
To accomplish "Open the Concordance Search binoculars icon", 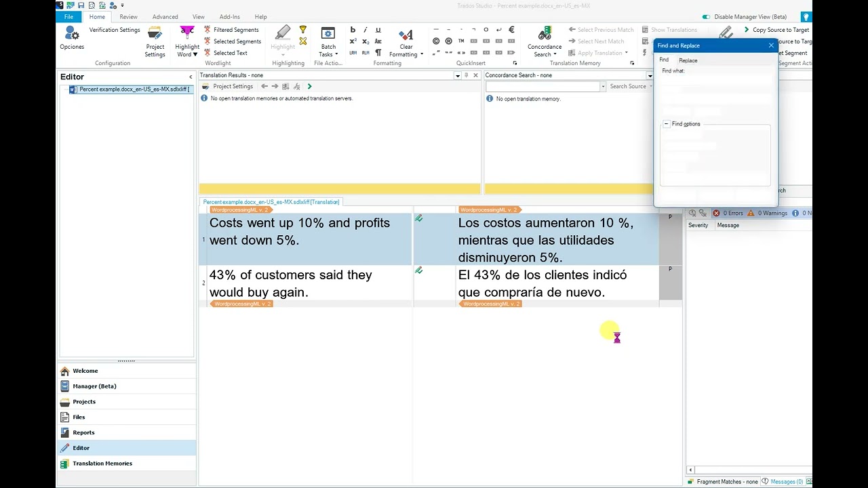I will pos(545,34).
